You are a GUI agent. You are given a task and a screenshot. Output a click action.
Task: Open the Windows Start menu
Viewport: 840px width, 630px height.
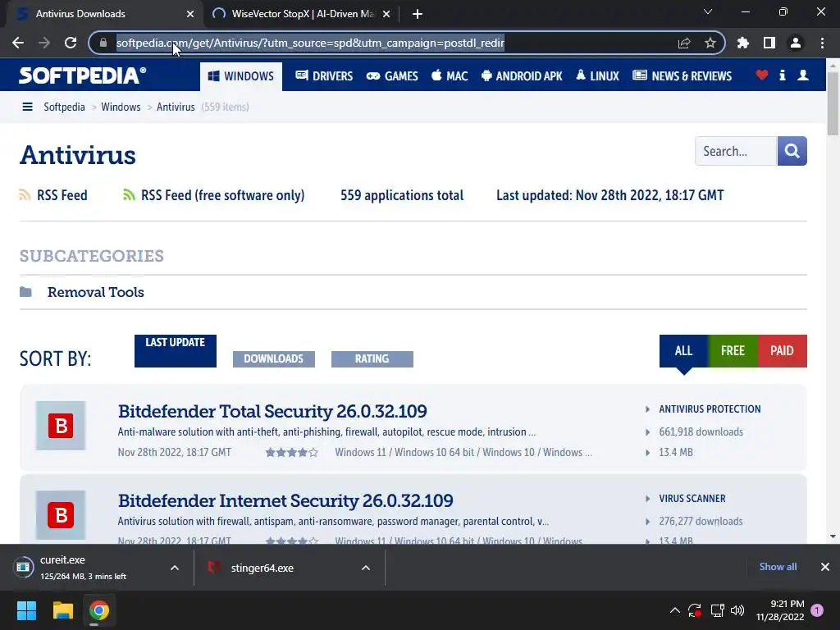tap(26, 610)
